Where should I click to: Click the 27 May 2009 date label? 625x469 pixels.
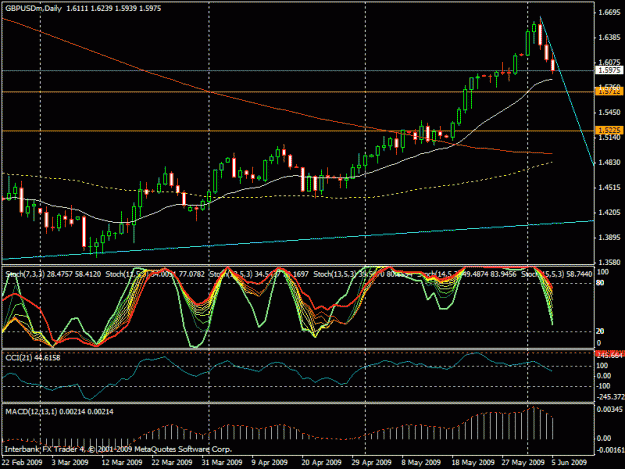click(x=523, y=462)
